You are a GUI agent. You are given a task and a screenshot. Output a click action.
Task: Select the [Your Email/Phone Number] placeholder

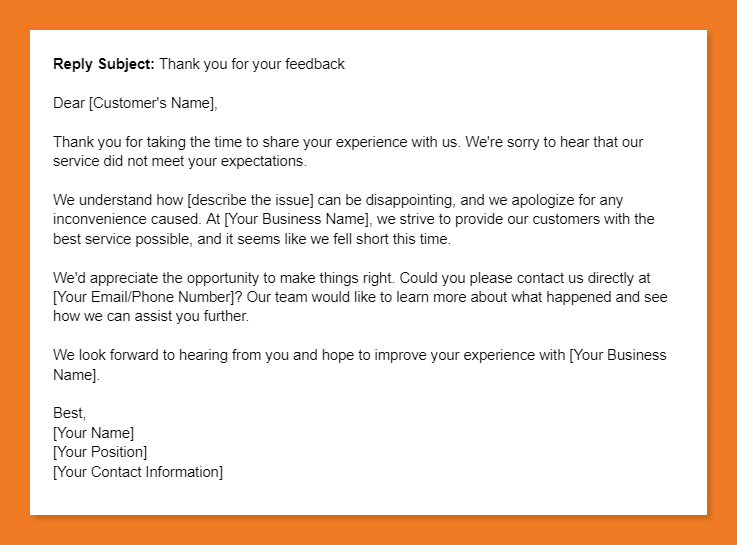tap(146, 297)
